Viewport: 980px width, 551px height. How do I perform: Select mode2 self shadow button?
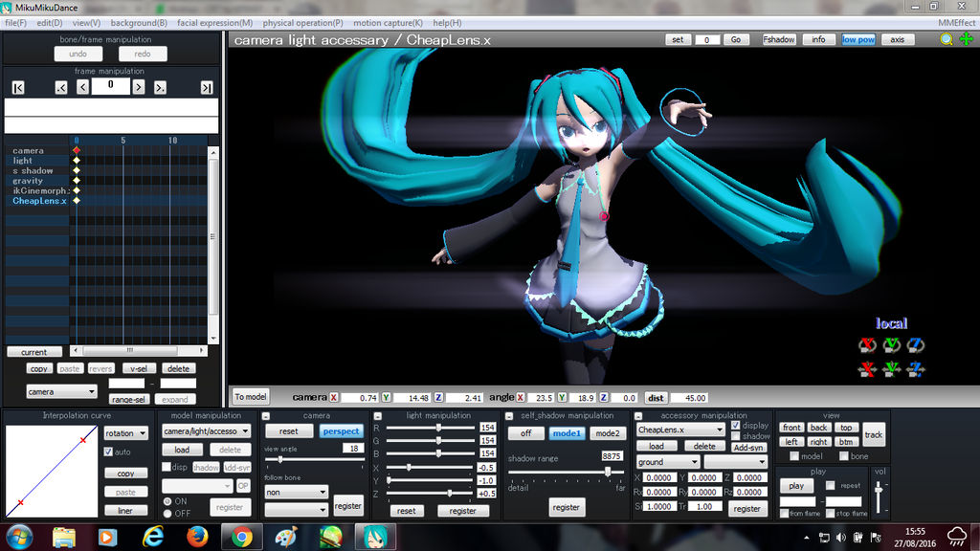point(607,433)
